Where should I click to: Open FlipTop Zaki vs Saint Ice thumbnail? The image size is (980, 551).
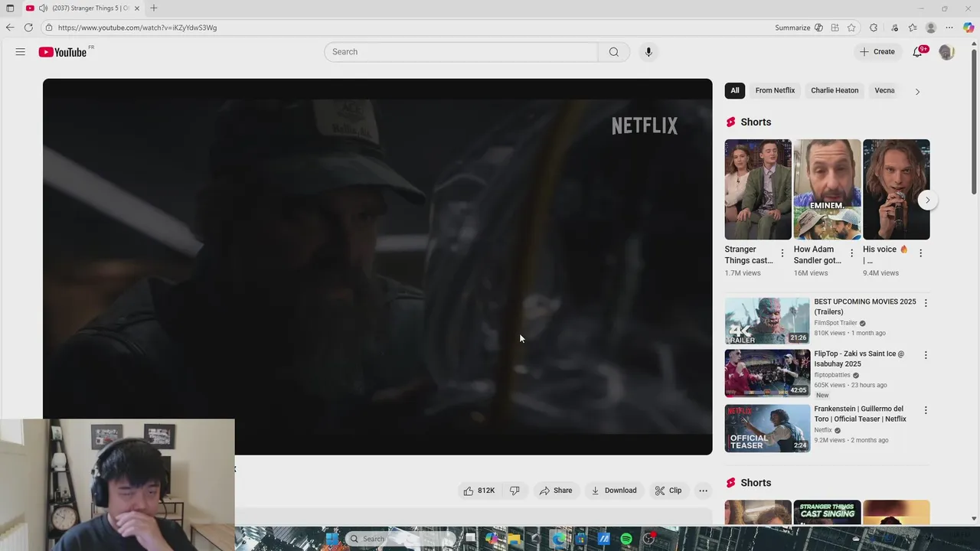[767, 373]
